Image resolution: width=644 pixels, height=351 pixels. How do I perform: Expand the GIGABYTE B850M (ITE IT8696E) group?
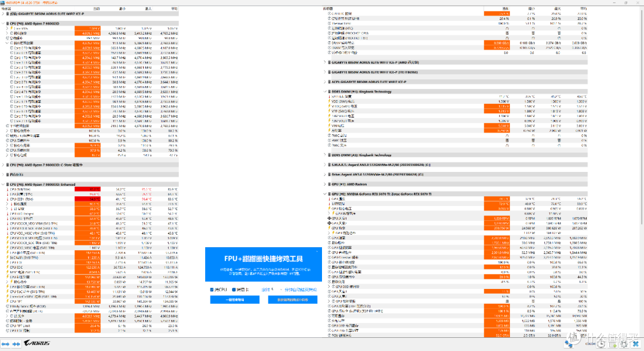coord(325,72)
